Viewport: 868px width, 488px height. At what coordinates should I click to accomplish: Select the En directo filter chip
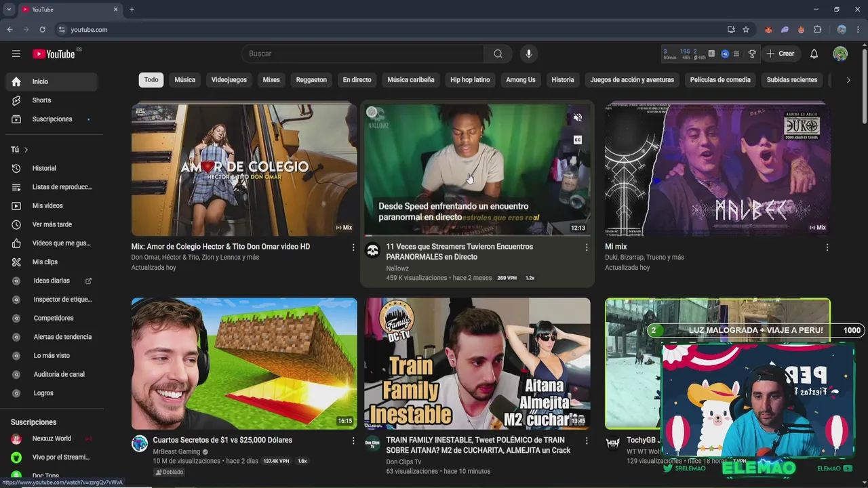(x=357, y=80)
